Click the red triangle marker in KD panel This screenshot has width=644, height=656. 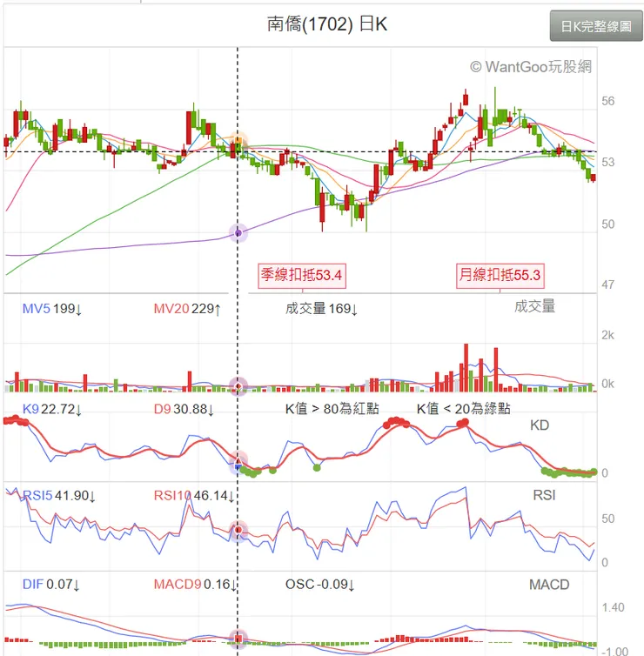click(x=238, y=461)
